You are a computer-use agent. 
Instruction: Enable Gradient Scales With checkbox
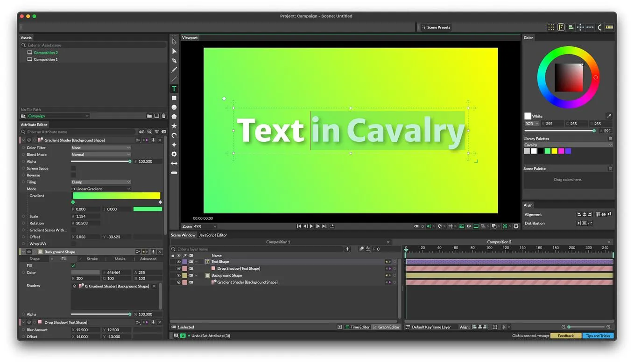pyautogui.click(x=73, y=230)
